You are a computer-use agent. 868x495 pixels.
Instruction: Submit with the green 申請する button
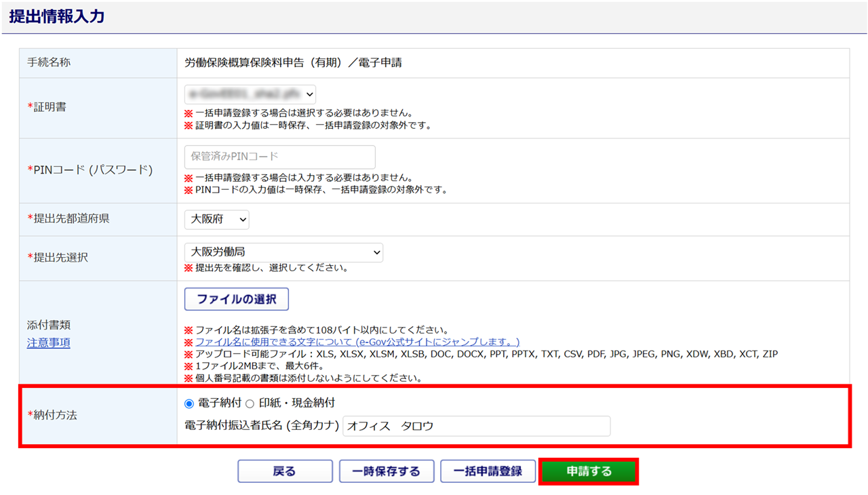[589, 471]
